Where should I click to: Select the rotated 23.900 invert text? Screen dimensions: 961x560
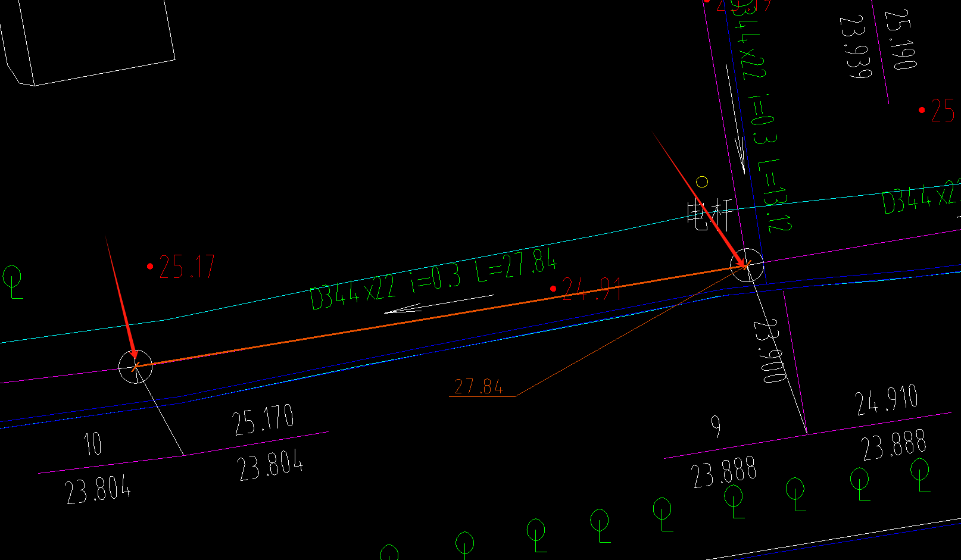770,351
